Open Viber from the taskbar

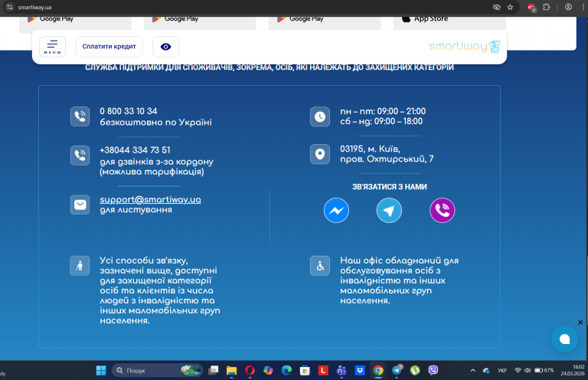[433, 371]
